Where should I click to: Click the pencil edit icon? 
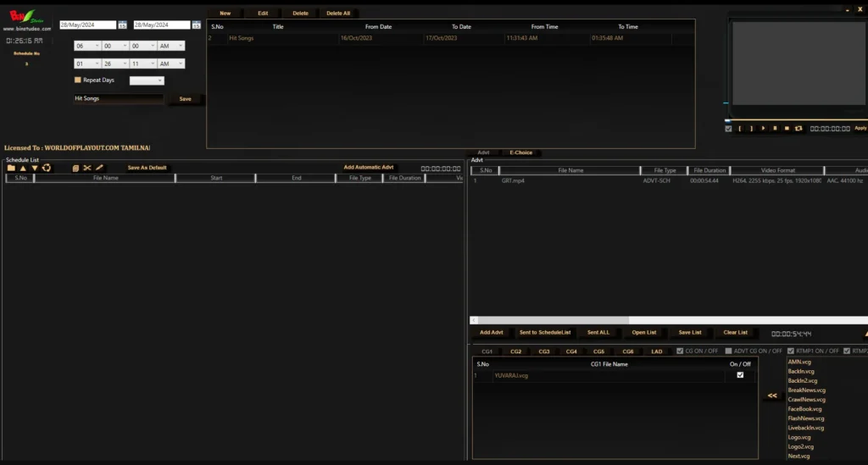click(100, 168)
